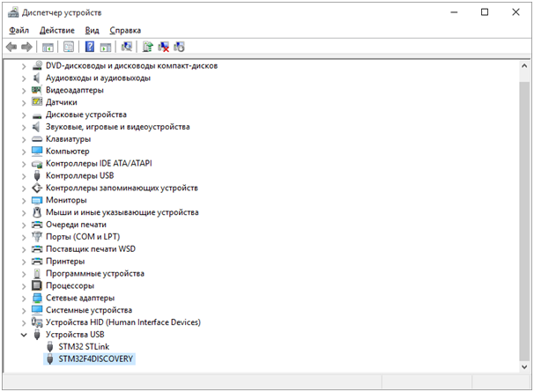This screenshot has width=534, height=392.
Task: Click the scan for hardware changes icon
Action: tap(127, 47)
